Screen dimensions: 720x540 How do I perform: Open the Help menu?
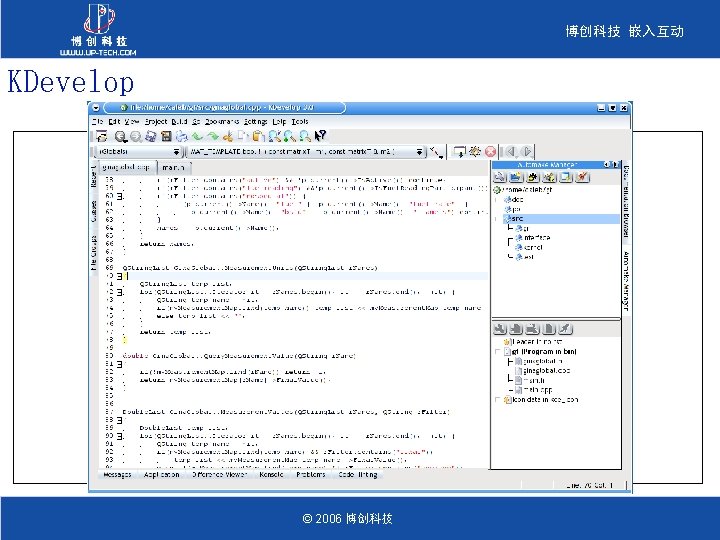coord(279,122)
